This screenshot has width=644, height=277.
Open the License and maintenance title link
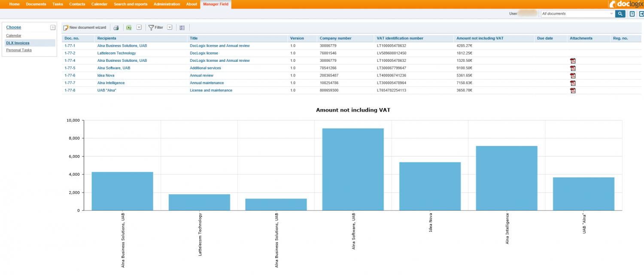211,91
